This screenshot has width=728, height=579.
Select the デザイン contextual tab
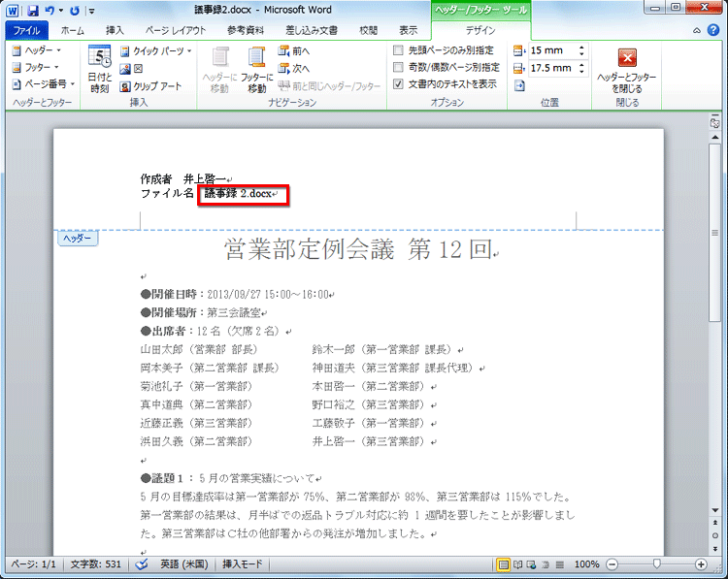pos(480,31)
